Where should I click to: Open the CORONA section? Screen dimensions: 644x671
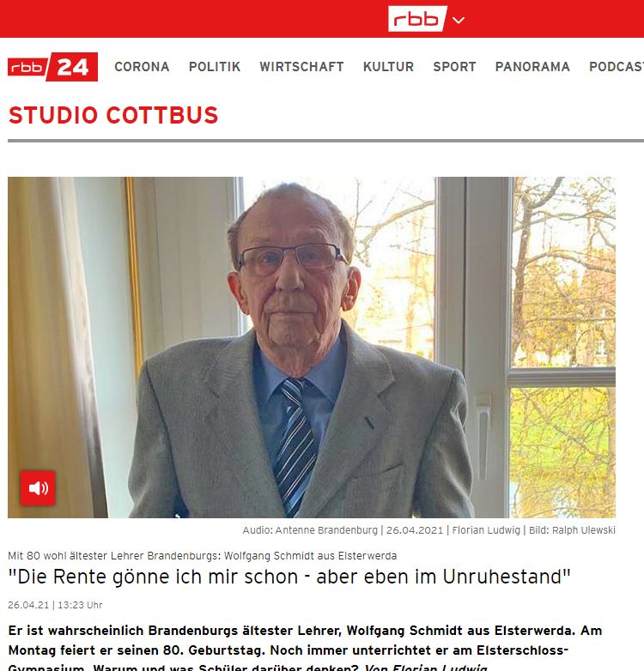[x=142, y=67]
